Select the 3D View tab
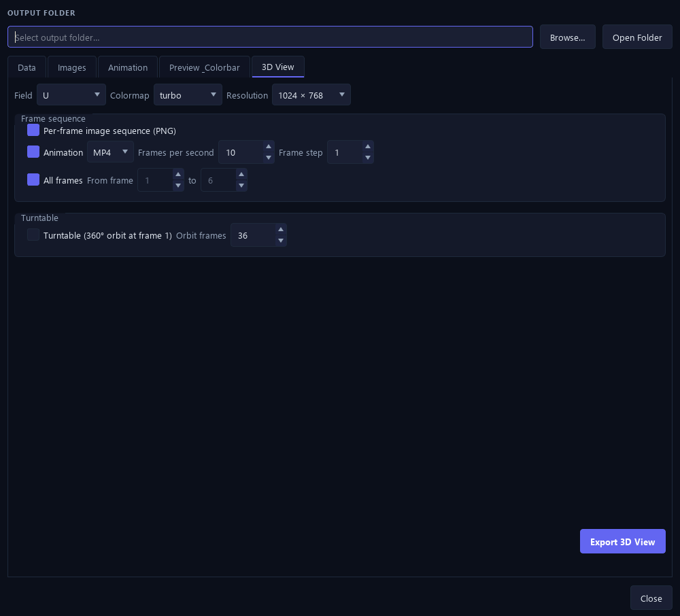Screen dimensions: 680x616 click(277, 67)
